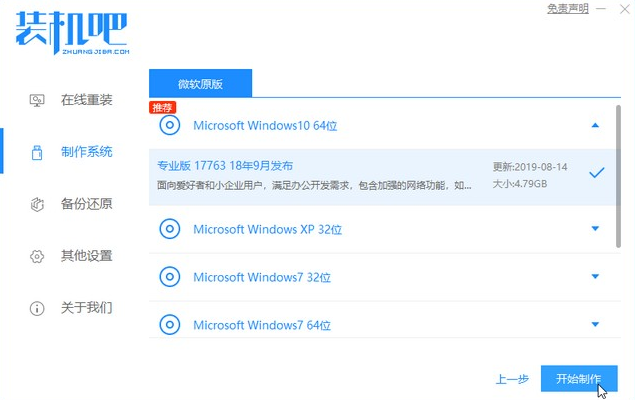635x400 pixels.
Task: Click the 在线重装 monitor icon
Action: click(x=38, y=100)
